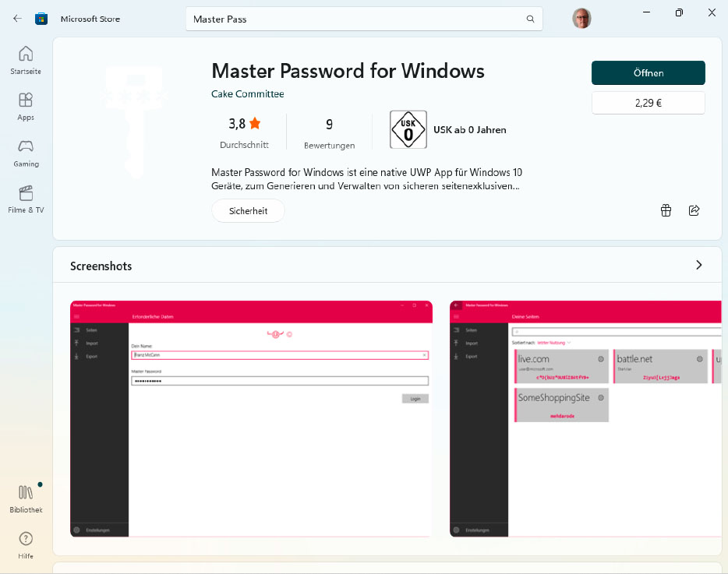Restore the Microsoft Store window size

[x=679, y=12]
